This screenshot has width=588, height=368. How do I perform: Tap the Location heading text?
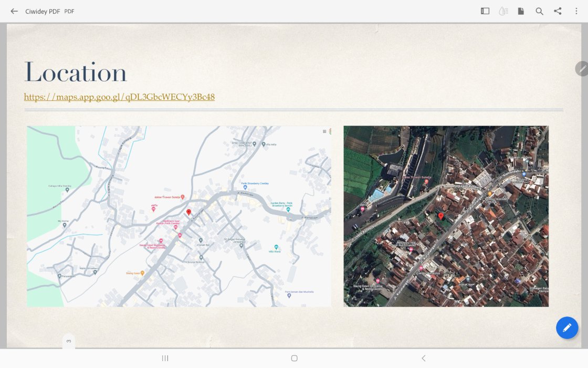76,73
